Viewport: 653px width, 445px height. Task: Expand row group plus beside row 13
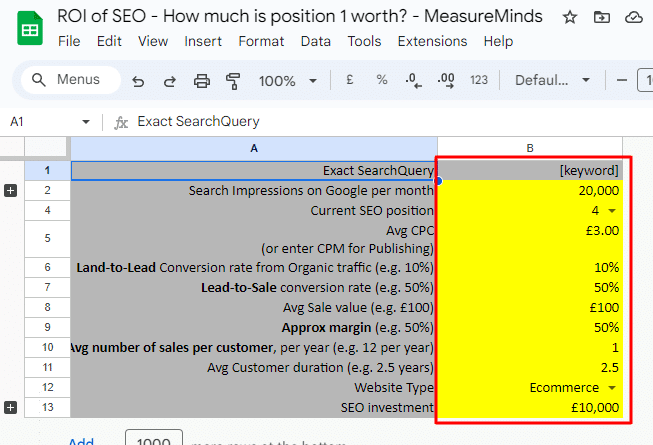(10, 408)
